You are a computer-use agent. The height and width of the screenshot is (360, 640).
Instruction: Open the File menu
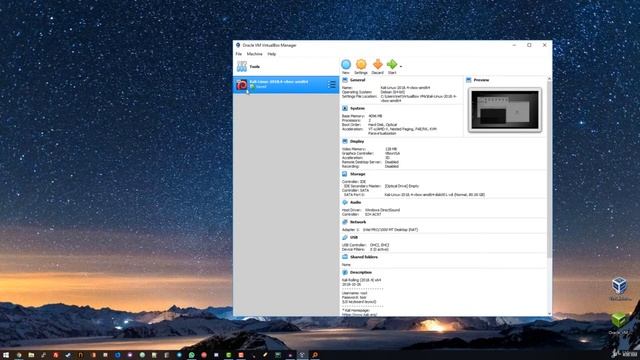(x=238, y=54)
